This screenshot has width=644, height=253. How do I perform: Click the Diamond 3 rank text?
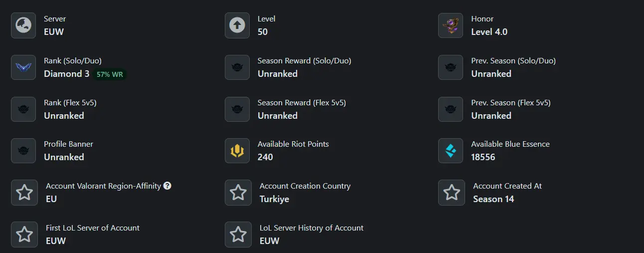[x=67, y=74]
